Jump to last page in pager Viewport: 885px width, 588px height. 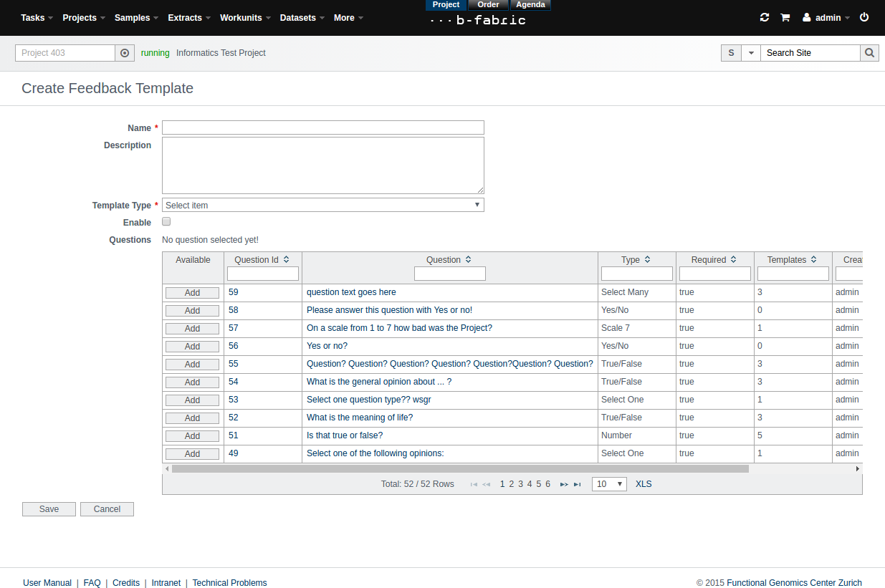[577, 484]
